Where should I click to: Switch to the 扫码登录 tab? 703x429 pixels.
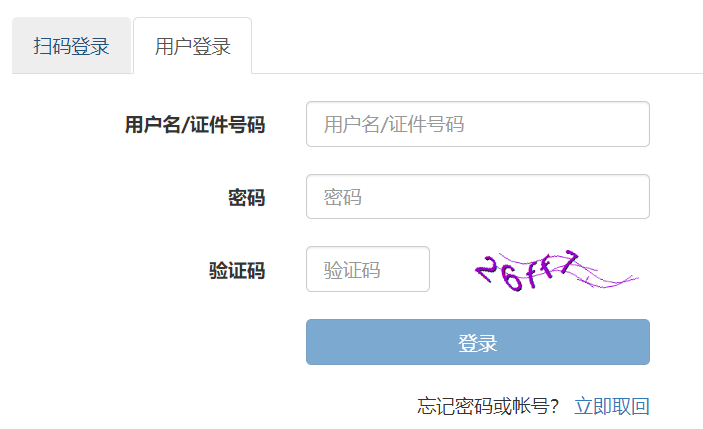coord(71,46)
